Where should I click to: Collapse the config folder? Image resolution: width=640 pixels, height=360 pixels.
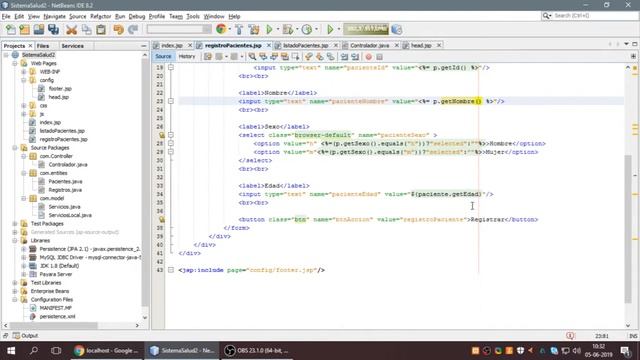[x=24, y=80]
